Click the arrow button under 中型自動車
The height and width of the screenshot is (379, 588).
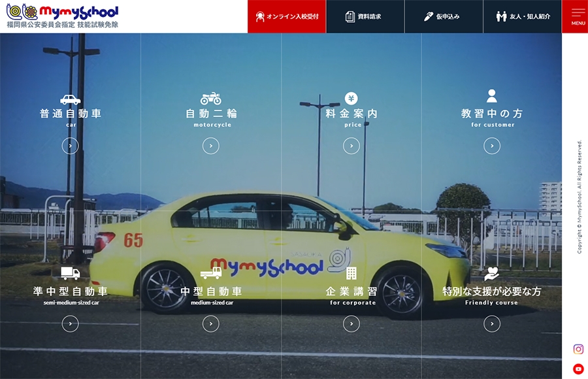point(211,324)
